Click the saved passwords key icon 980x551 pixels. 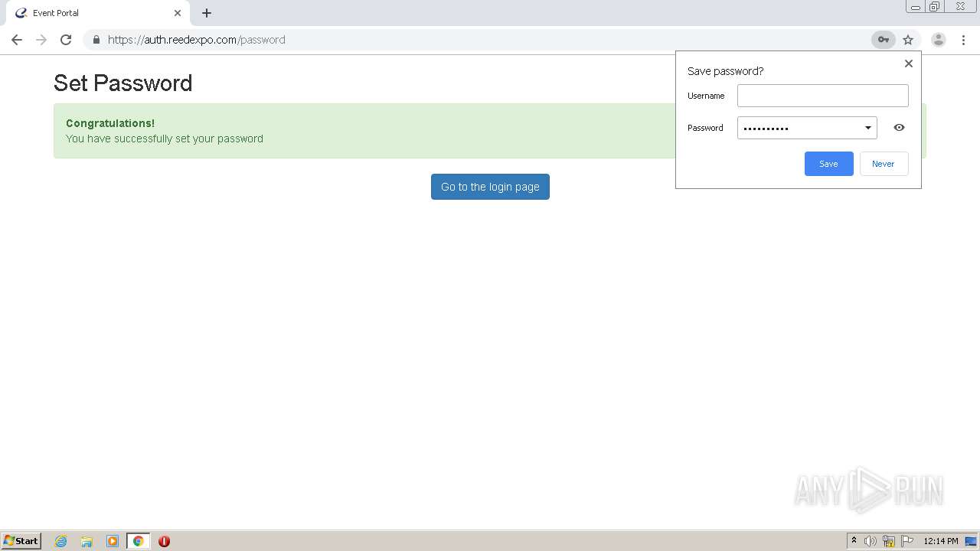tap(883, 40)
